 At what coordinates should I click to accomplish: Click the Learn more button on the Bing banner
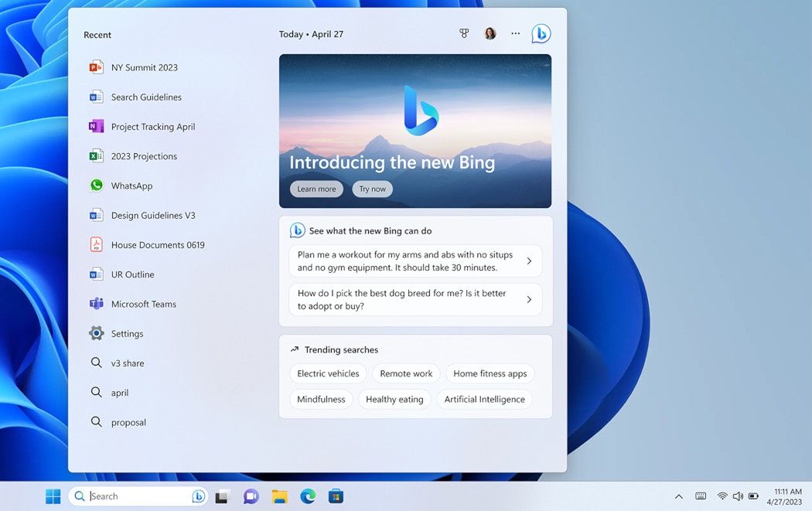(316, 189)
